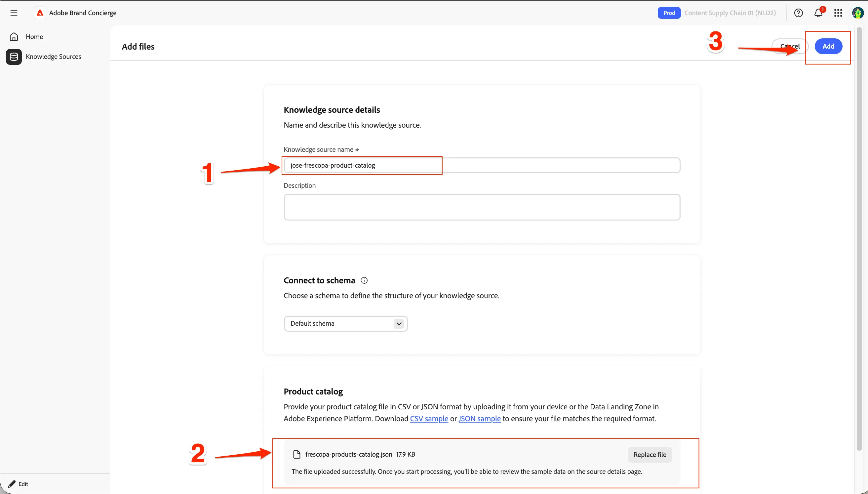
Task: Click the Add button
Action: click(x=828, y=47)
